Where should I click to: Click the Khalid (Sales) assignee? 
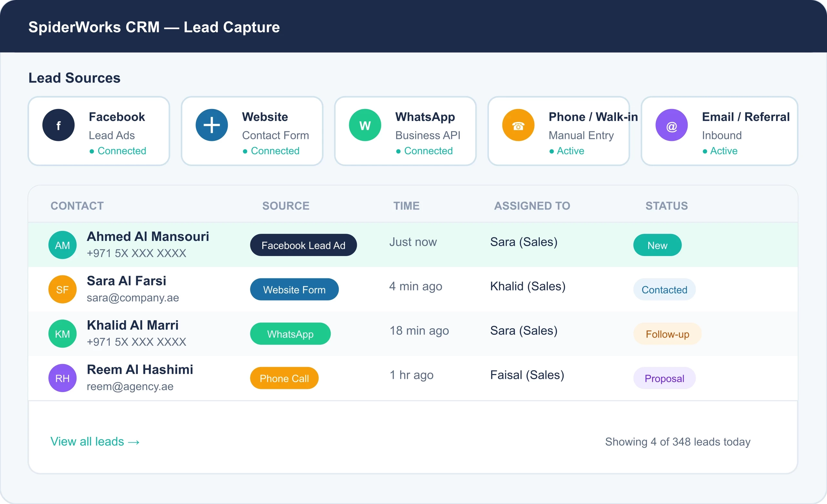pos(528,286)
